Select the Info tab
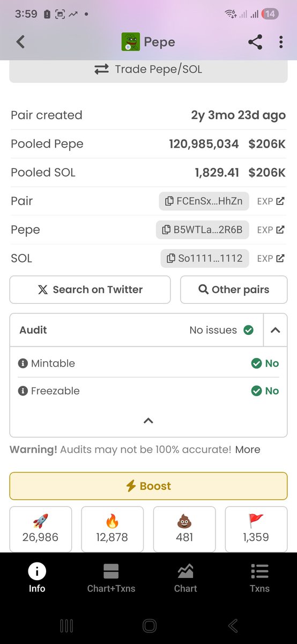This screenshot has width=297, height=644. click(37, 578)
